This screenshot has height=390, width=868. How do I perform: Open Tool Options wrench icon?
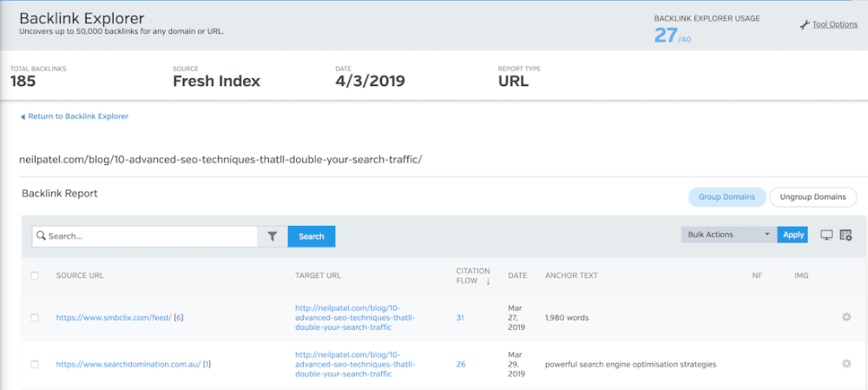coord(805,25)
